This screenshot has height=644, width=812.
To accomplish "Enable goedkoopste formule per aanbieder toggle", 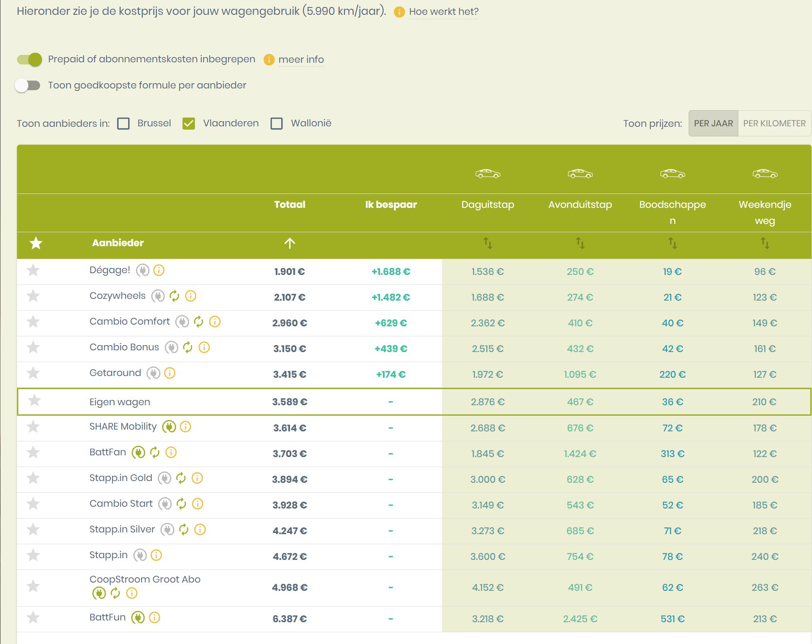I will pos(28,85).
